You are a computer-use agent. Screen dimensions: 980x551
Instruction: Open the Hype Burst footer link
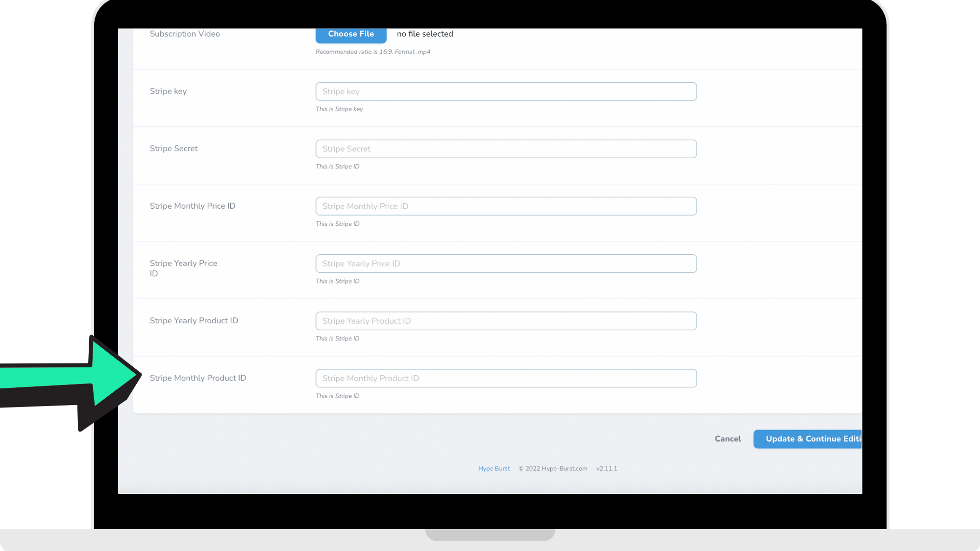494,469
